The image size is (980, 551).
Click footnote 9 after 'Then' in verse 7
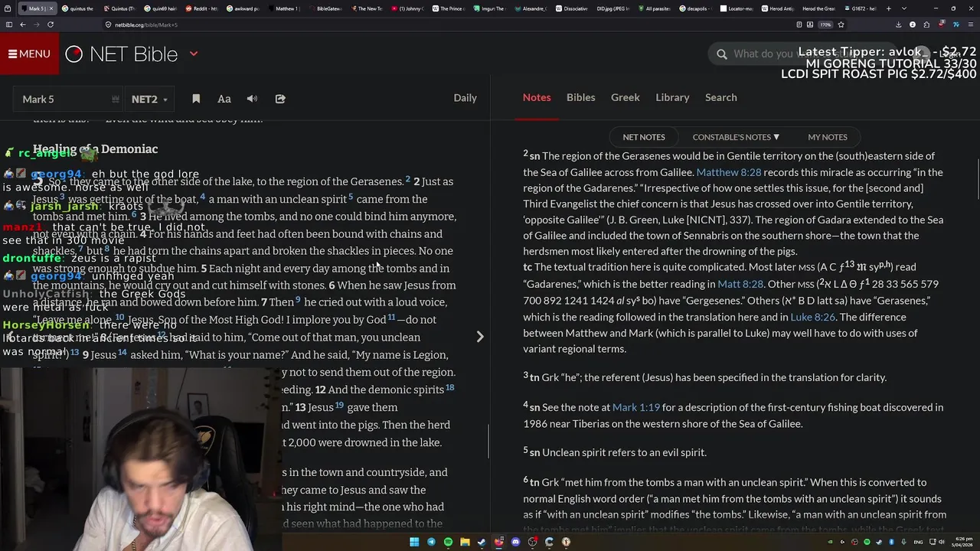coord(298,299)
